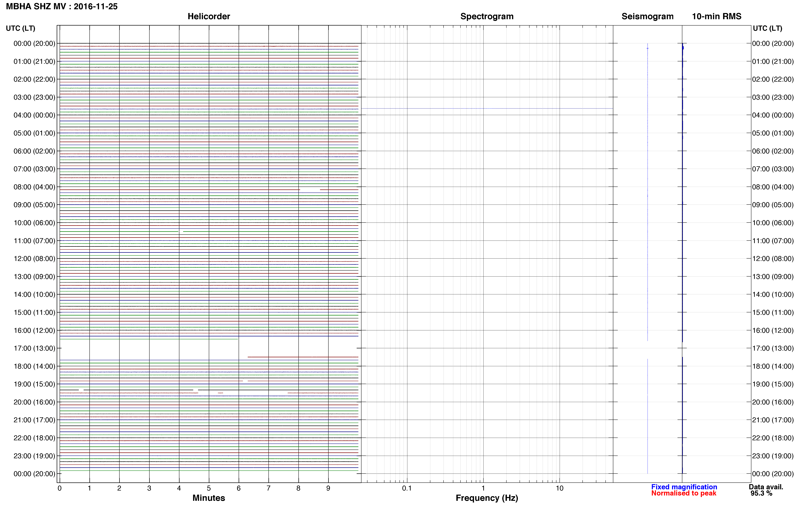Click the '0' tick on Minutes axis
The width and height of the screenshot is (812, 508).
(59, 488)
